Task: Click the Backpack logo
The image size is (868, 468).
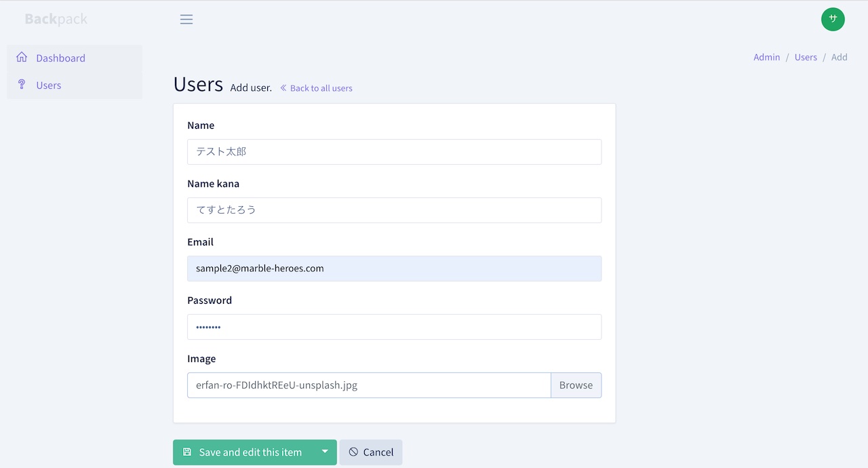Action: 56,19
